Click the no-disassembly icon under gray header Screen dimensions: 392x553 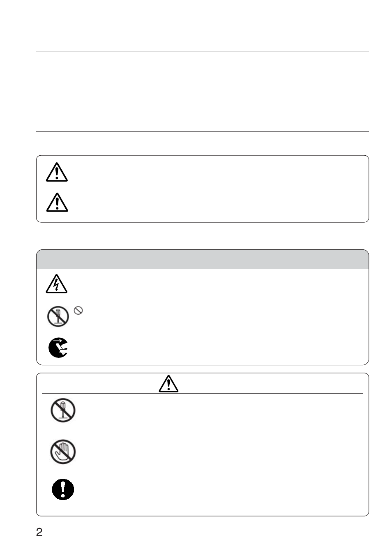tap(58, 317)
